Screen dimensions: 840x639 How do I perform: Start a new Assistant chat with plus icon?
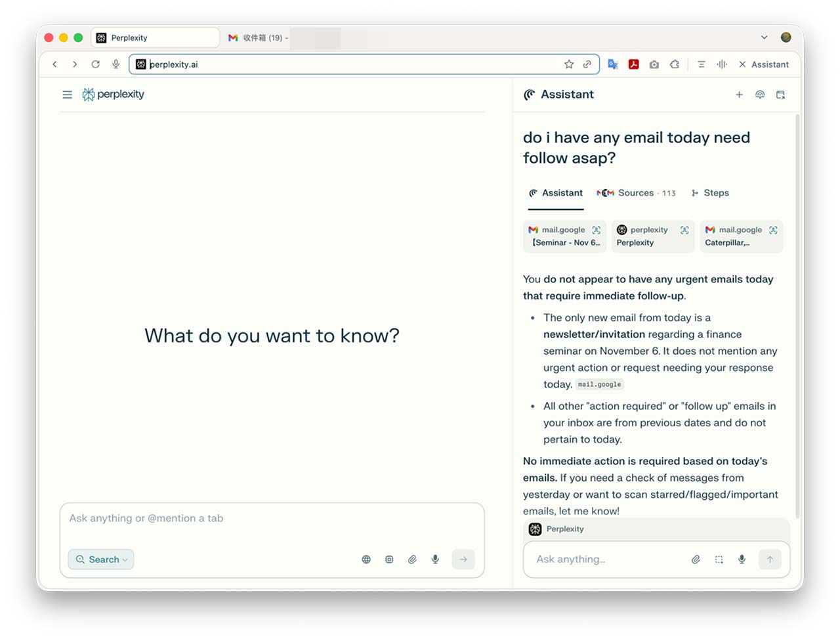pos(739,95)
